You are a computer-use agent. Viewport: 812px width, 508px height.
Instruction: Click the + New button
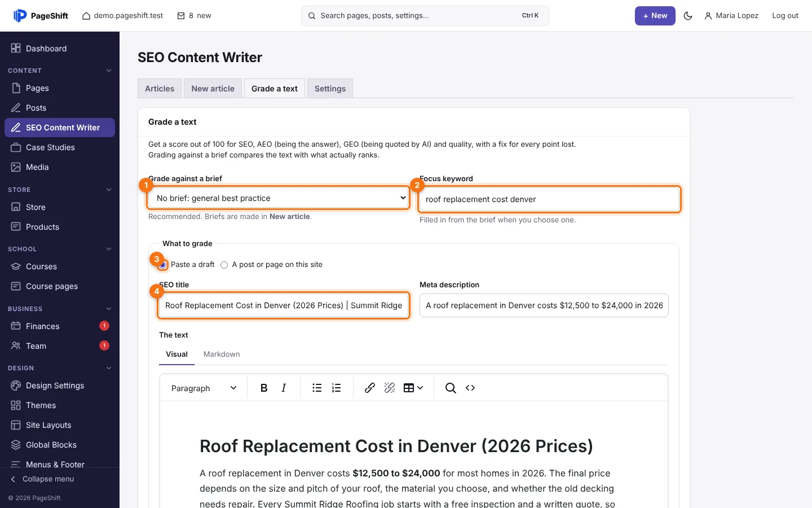point(655,16)
